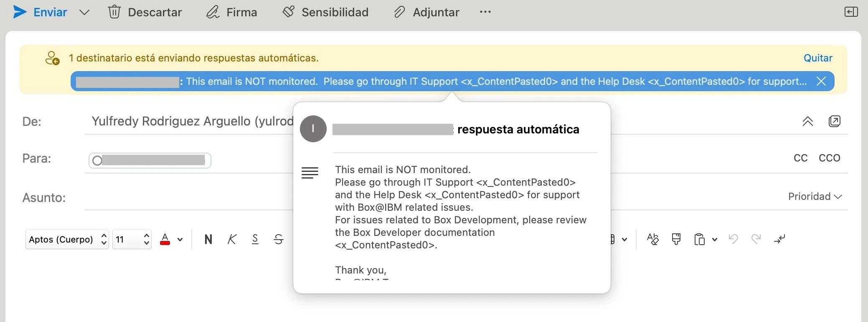The height and width of the screenshot is (322, 868).
Task: Pop out message into new window
Action: click(x=834, y=121)
